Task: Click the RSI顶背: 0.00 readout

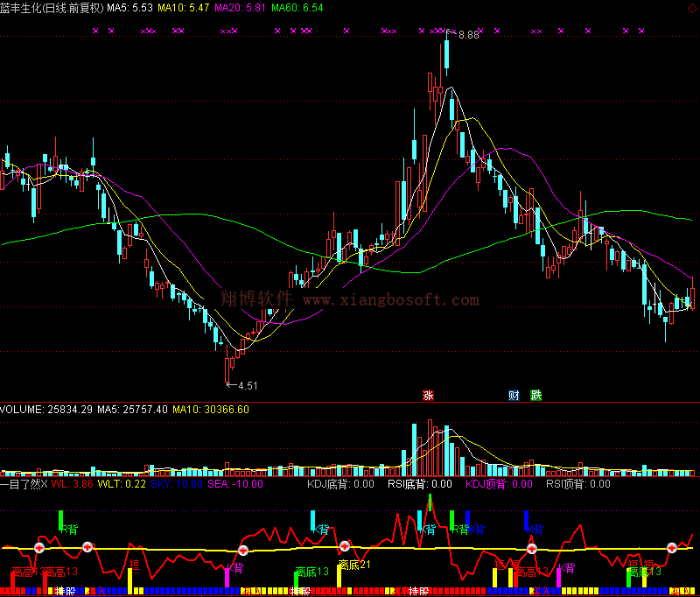Action: tap(578, 484)
